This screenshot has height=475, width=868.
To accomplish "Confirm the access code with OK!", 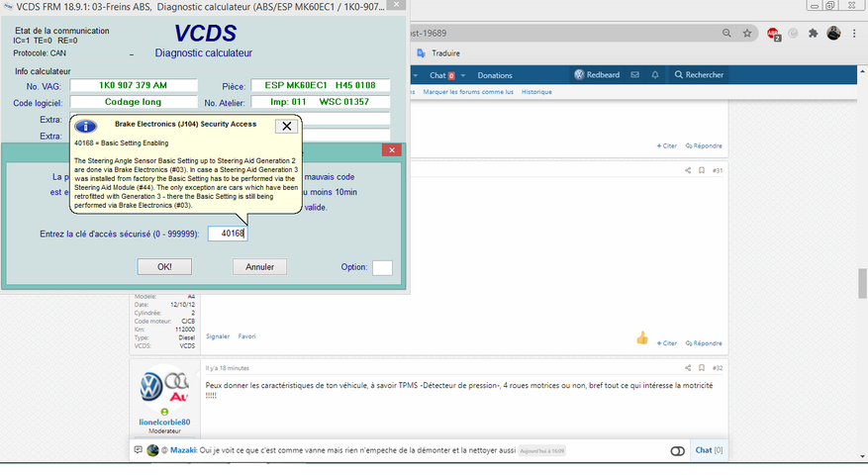I will coord(164,267).
